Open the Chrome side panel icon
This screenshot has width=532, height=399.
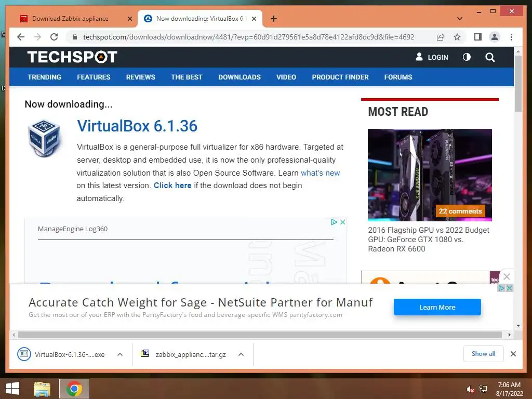click(478, 37)
